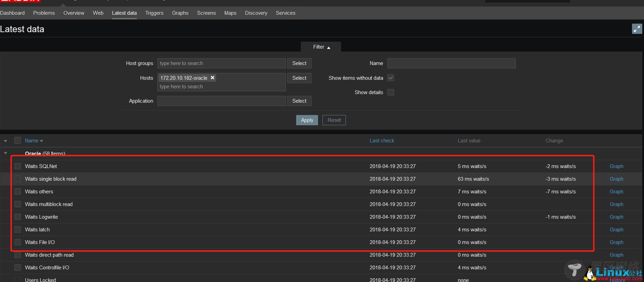The height and width of the screenshot is (282, 644).
Task: Check the Waits Logwrite checkbox
Action: [18, 217]
